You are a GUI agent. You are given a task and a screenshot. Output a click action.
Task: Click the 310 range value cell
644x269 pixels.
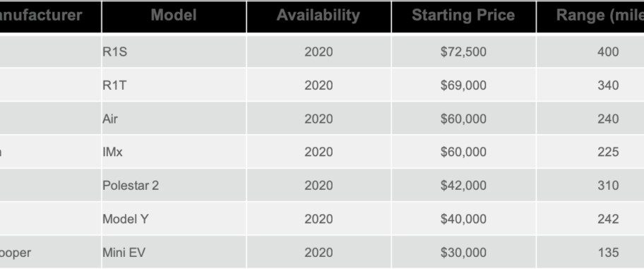coord(590,185)
